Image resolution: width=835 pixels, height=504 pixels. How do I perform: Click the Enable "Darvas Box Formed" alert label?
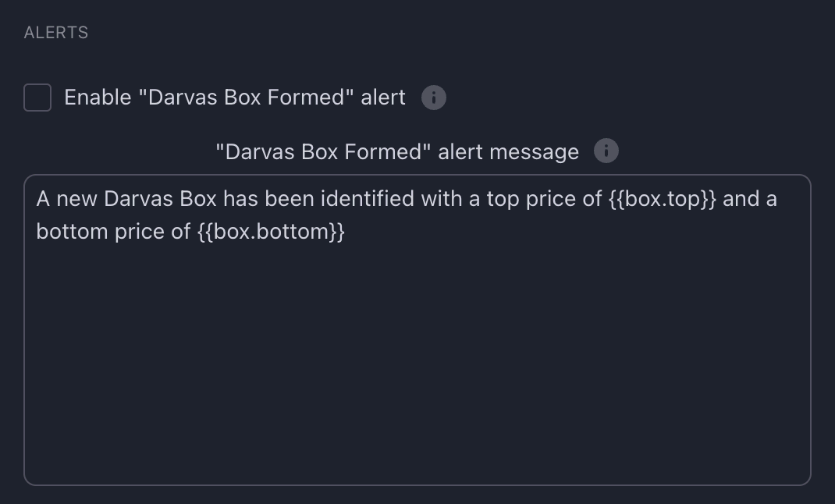pos(234,97)
